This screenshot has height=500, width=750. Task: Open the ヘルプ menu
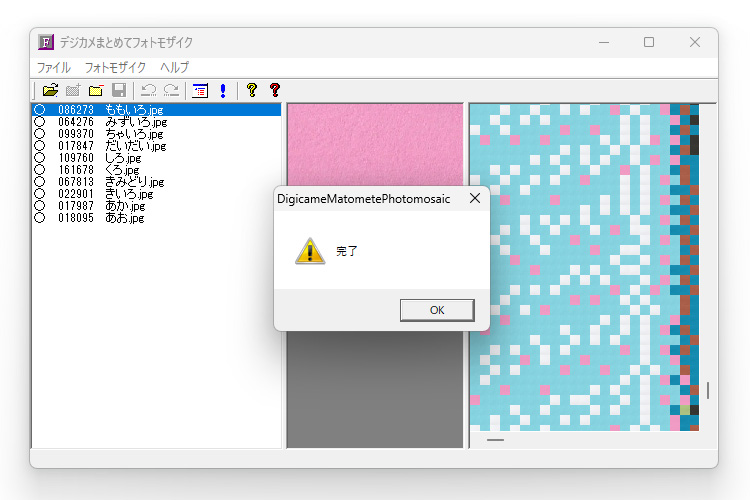pyautogui.click(x=174, y=67)
